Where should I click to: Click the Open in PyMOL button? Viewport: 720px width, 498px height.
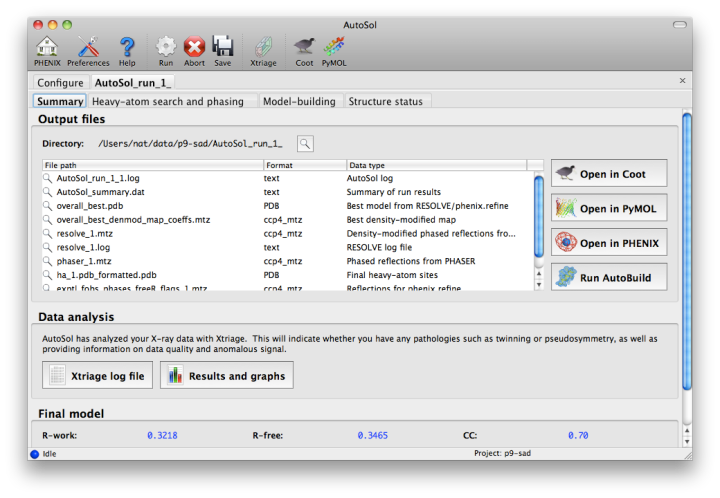(x=609, y=208)
